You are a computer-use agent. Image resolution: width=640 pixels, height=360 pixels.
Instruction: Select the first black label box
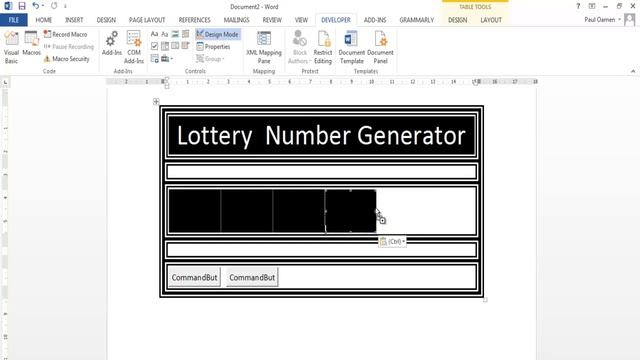pyautogui.click(x=195, y=211)
